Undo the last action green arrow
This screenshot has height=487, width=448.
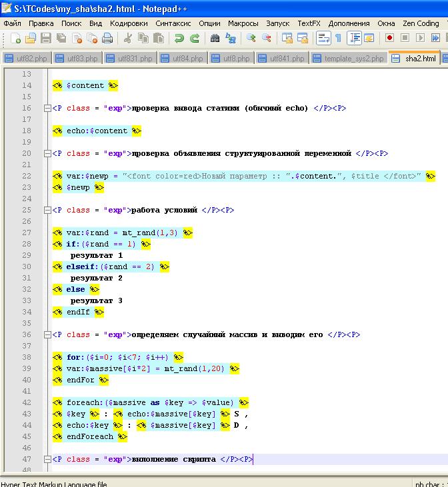pyautogui.click(x=179, y=38)
